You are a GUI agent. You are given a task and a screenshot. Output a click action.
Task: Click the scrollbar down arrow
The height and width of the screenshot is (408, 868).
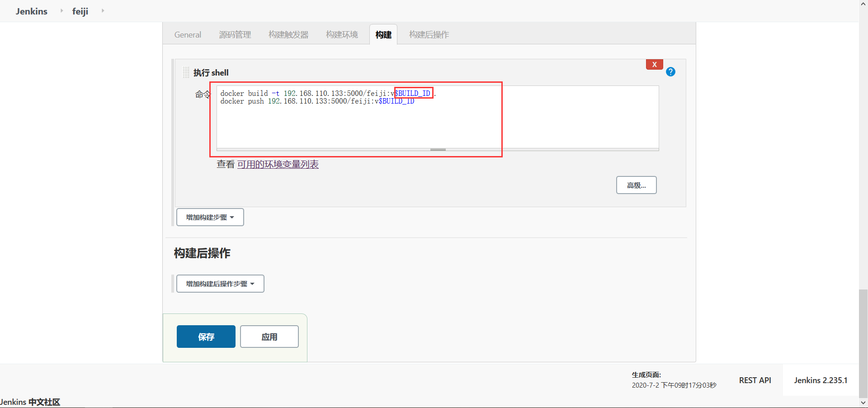pyautogui.click(x=863, y=403)
